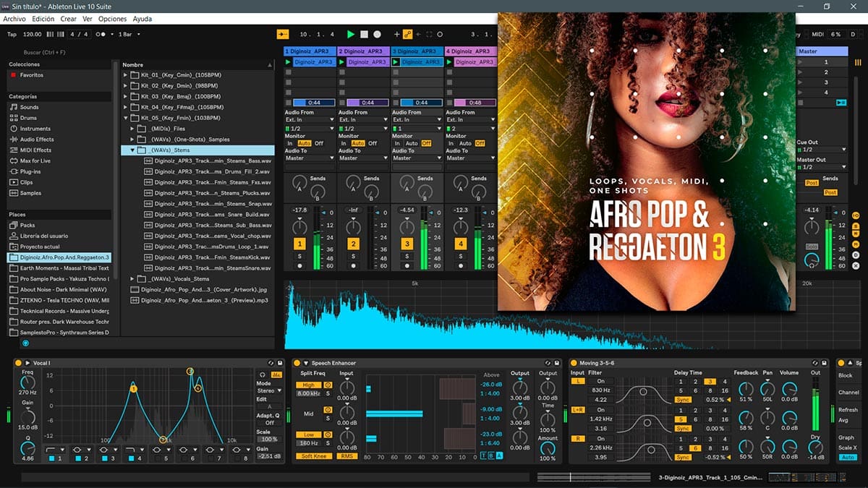Click the High band button in Speech Enhancer
Screen dimensions: 868x488
(x=308, y=385)
